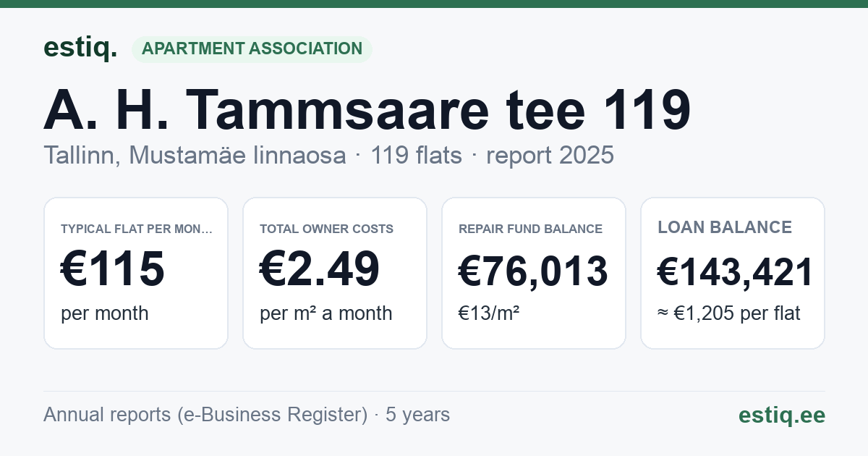
Task: Click REPAIR FUND BALANCE label
Action: click(x=530, y=229)
